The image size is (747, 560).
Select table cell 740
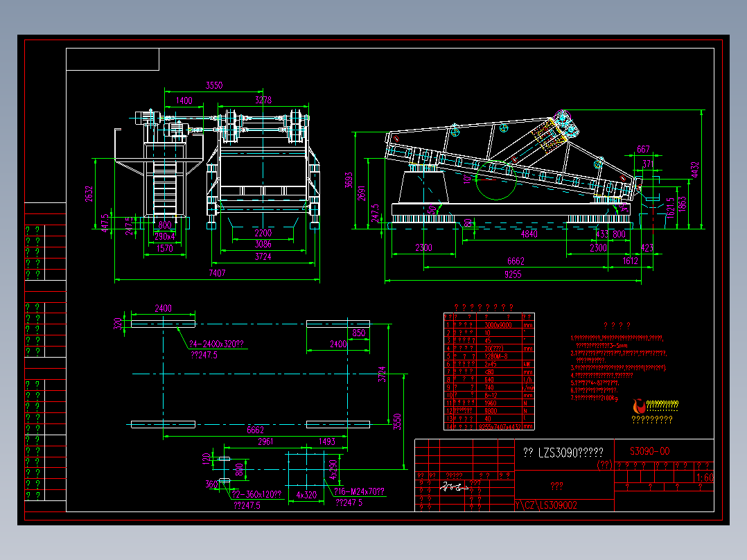tap(489, 387)
